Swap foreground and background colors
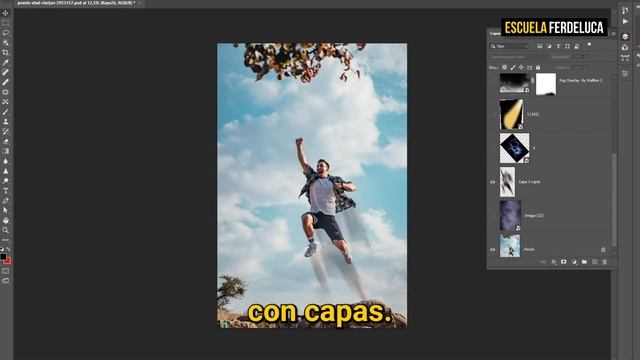640x360 pixels. [x=9, y=249]
